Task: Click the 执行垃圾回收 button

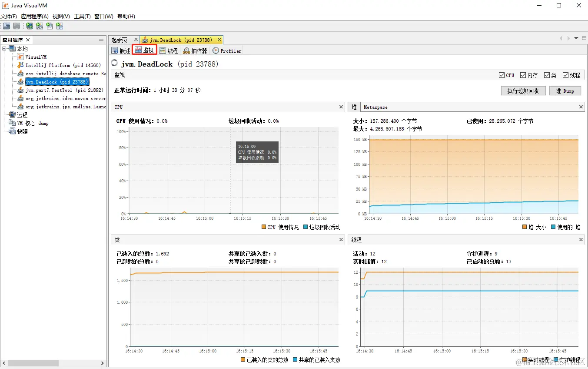Action: (523, 91)
